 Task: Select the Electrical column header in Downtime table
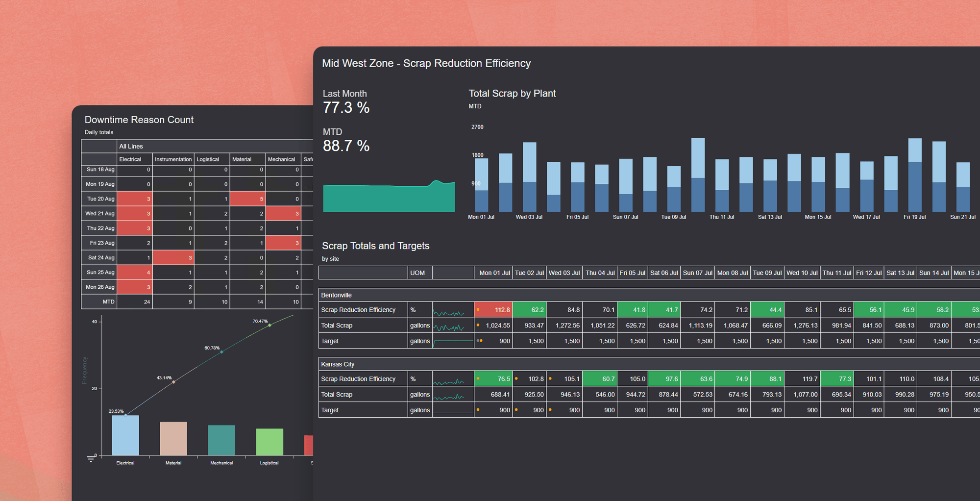click(130, 159)
